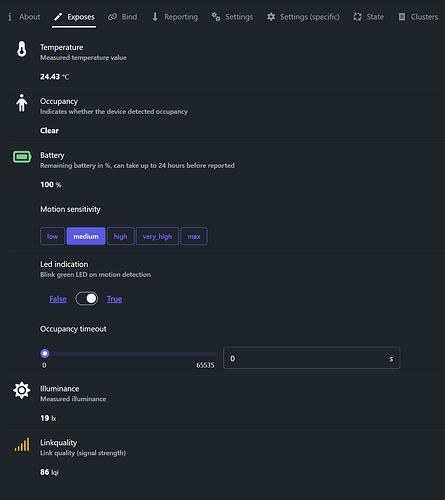Click the thermometer Temperature icon
Image resolution: width=445 pixels, height=500 pixels.
(x=22, y=49)
